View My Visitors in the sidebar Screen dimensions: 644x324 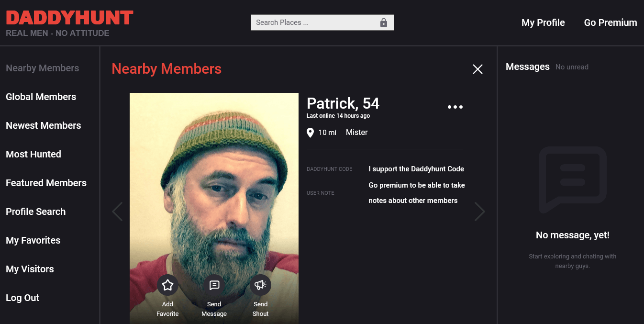30,269
